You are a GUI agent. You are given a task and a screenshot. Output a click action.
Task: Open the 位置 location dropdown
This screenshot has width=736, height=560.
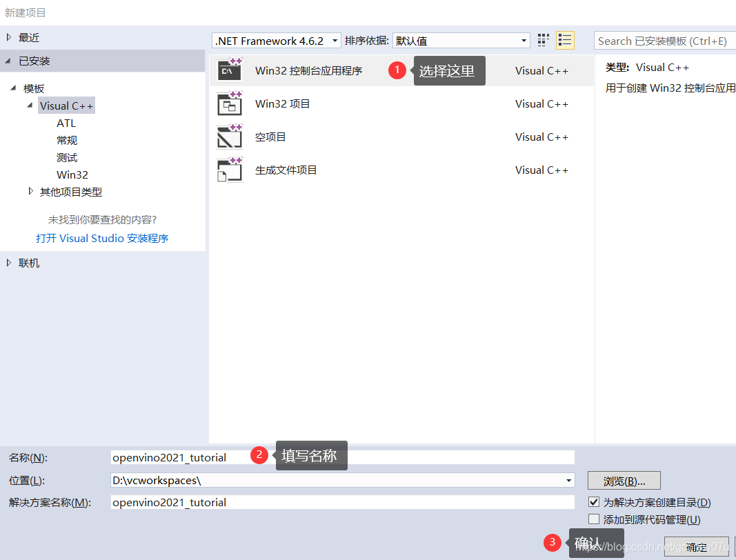coord(568,480)
